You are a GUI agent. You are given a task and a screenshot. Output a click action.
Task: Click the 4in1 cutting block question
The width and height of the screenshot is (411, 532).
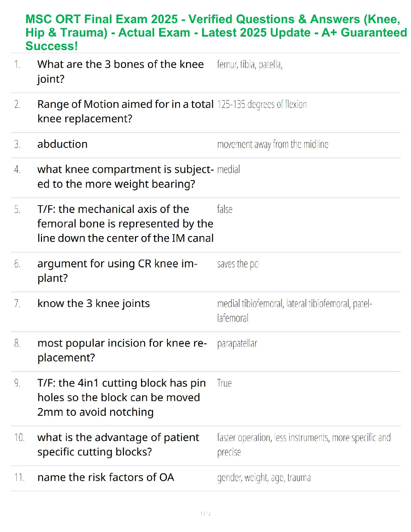click(121, 397)
